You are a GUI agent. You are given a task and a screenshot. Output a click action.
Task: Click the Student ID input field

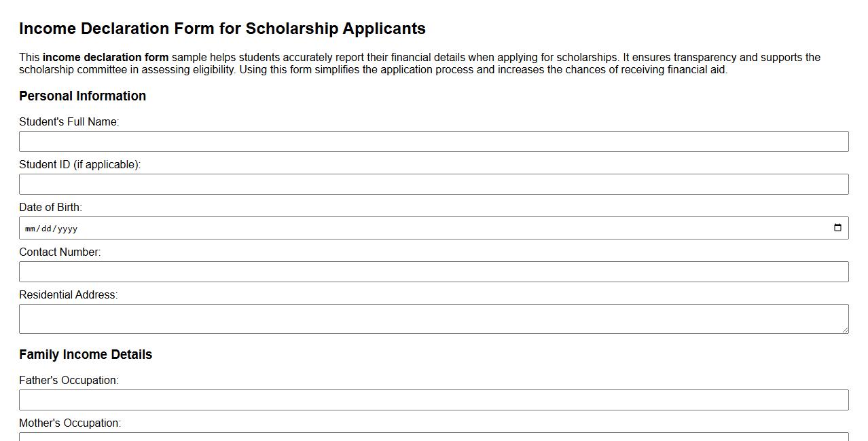[434, 184]
